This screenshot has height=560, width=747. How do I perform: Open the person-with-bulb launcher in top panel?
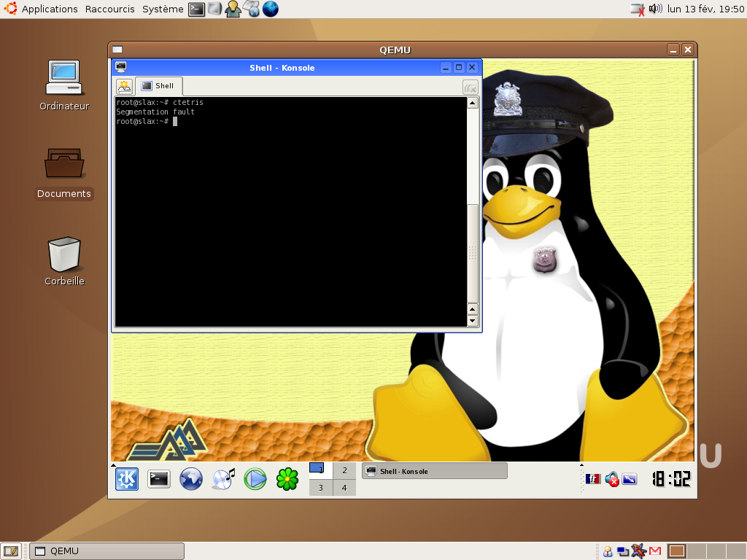(233, 9)
